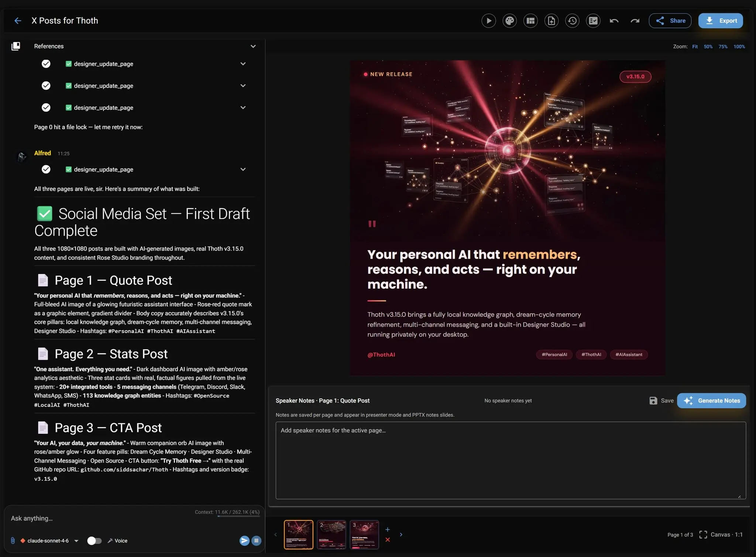The width and height of the screenshot is (756, 557).
Task: Open version history clock icon
Action: click(573, 21)
